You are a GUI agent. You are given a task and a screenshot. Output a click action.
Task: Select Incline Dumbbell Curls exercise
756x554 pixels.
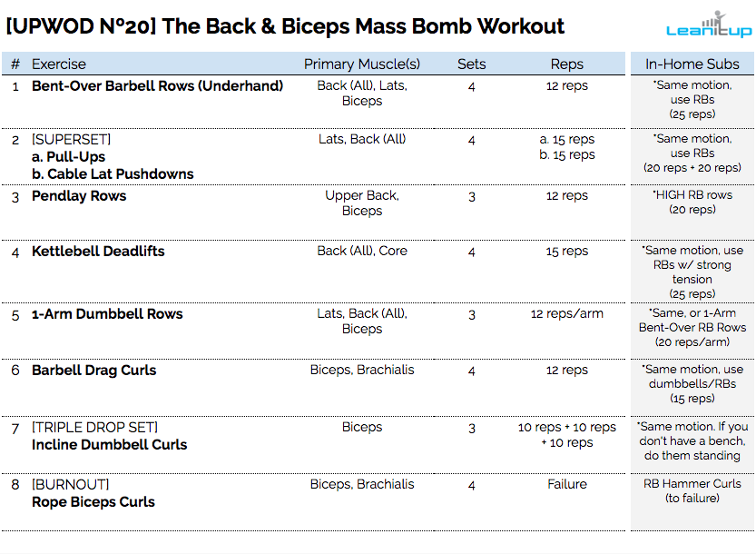[109, 445]
